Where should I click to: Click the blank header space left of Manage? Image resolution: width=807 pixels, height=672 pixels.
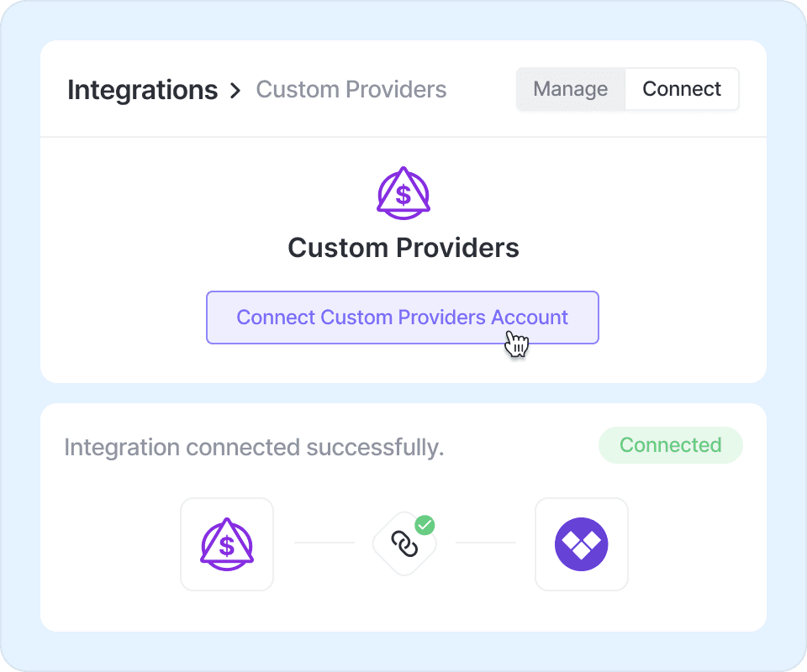pos(483,90)
